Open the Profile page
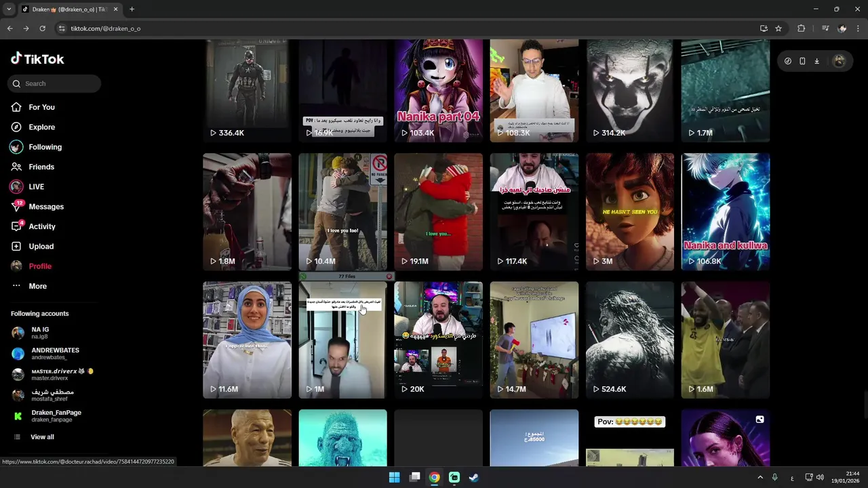The image size is (868, 488). click(40, 266)
